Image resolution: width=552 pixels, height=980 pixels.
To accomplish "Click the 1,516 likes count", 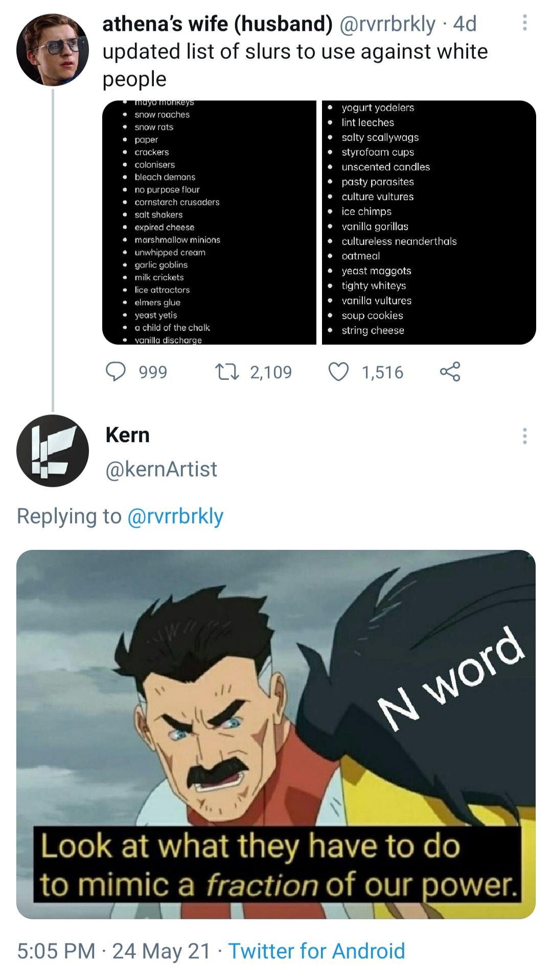I will pos(382,372).
